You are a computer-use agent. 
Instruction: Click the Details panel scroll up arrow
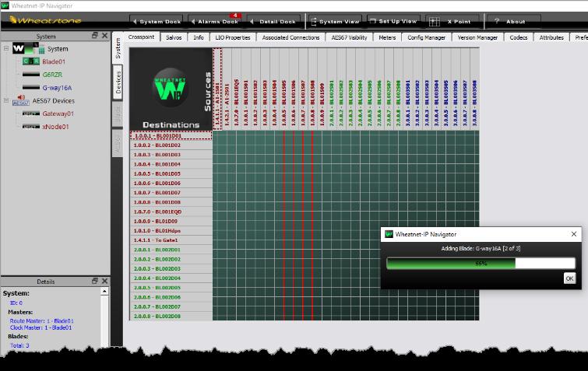click(x=104, y=291)
